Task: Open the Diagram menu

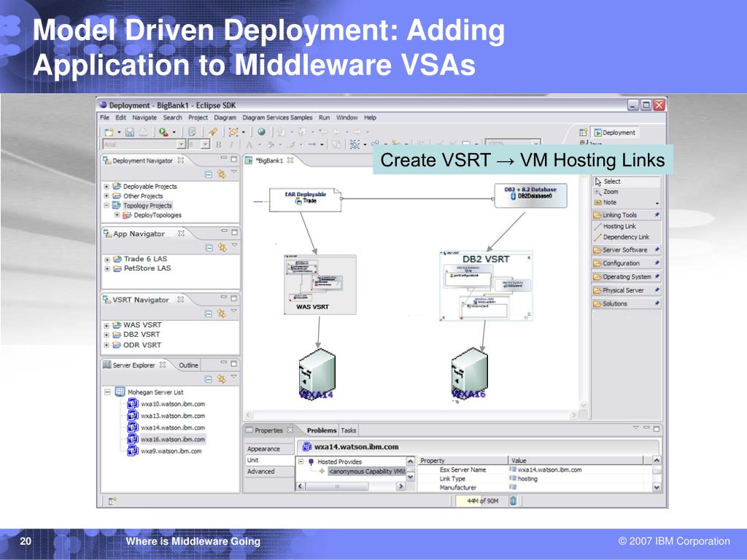Action: coord(225,117)
